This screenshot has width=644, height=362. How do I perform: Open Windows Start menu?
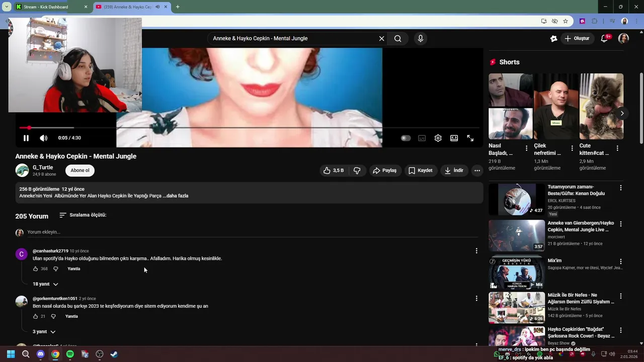(11, 354)
